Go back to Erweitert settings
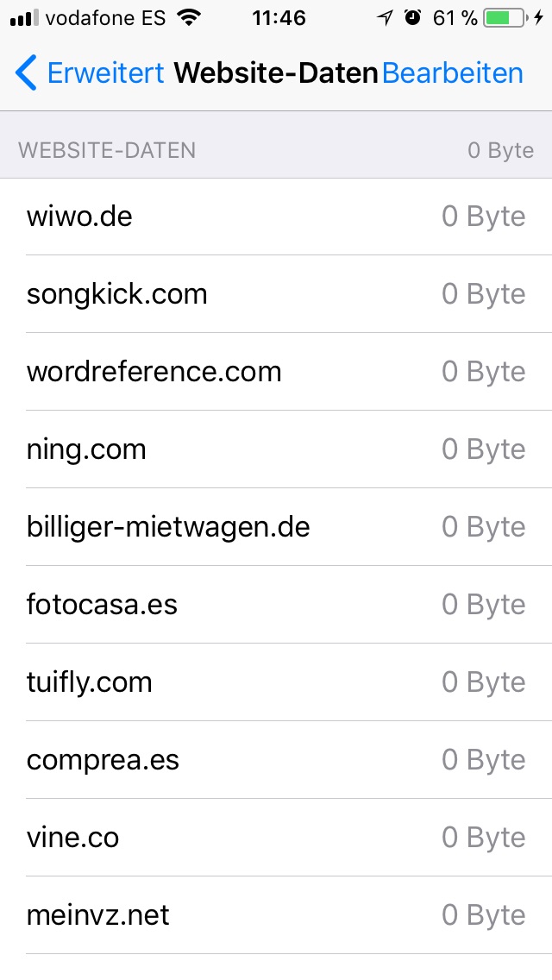 (105, 73)
